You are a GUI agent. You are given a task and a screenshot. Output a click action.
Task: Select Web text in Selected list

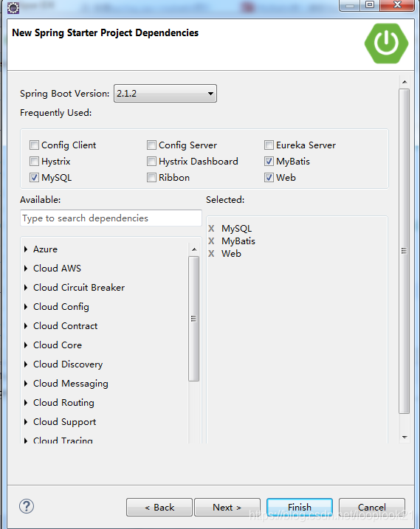(x=231, y=254)
